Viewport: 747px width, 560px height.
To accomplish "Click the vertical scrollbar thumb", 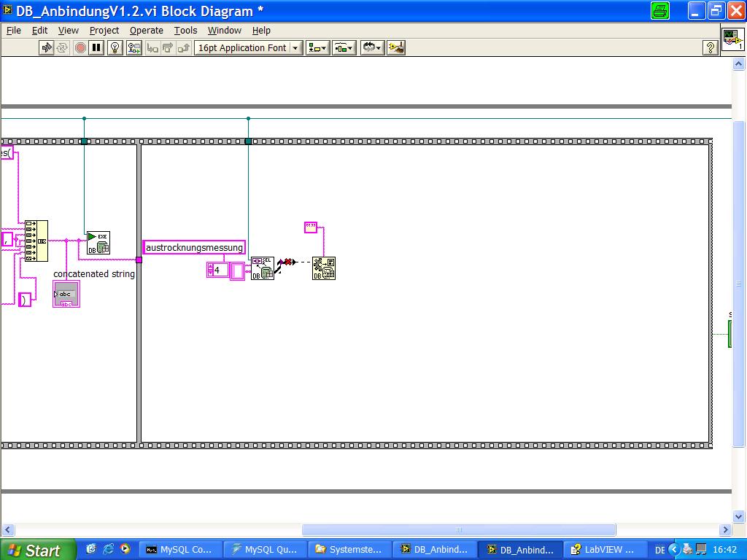I will click(x=738, y=283).
